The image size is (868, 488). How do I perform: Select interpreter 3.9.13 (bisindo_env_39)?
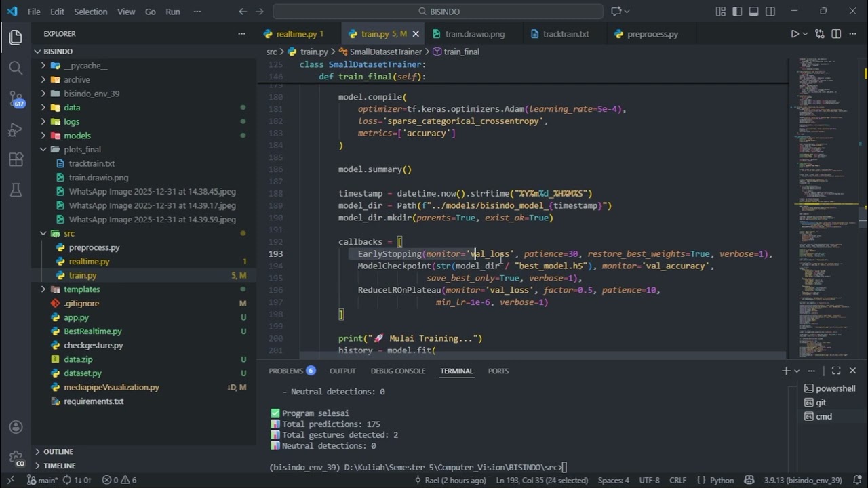pos(802,480)
